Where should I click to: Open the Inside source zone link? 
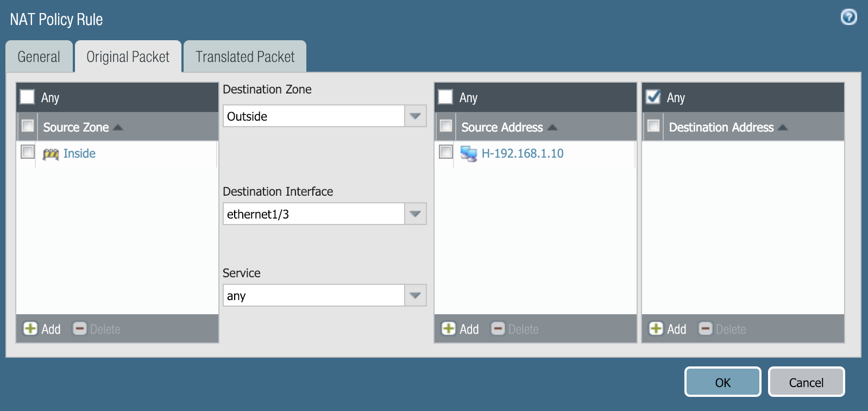pos(79,154)
